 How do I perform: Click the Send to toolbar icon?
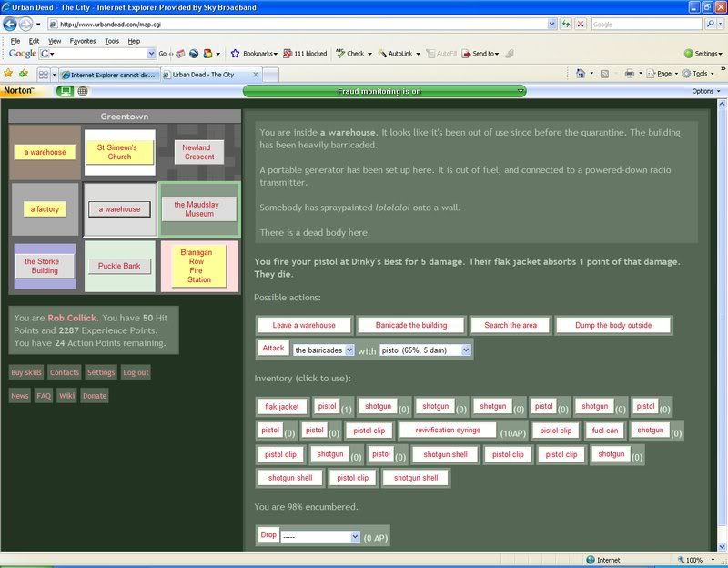click(x=466, y=54)
